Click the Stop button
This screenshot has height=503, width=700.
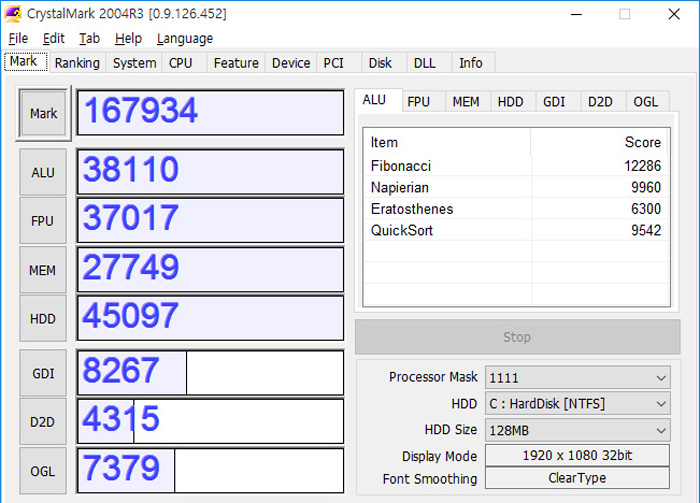(517, 337)
